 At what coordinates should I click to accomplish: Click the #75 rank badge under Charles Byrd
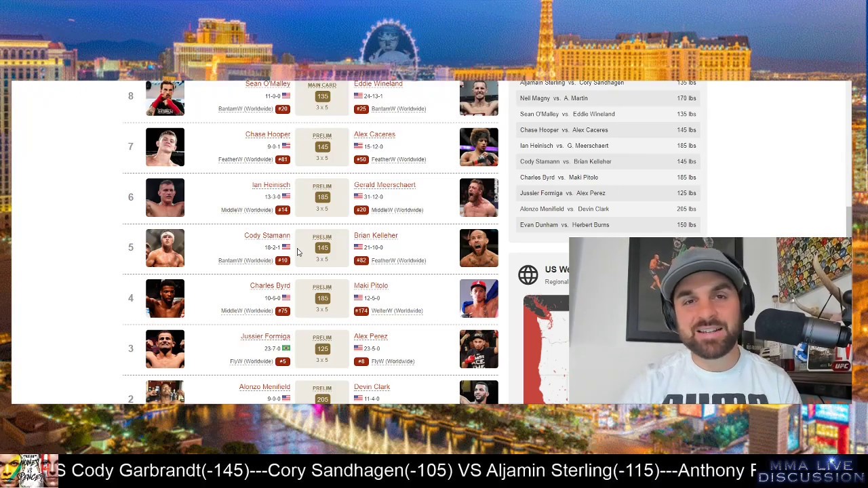283,311
